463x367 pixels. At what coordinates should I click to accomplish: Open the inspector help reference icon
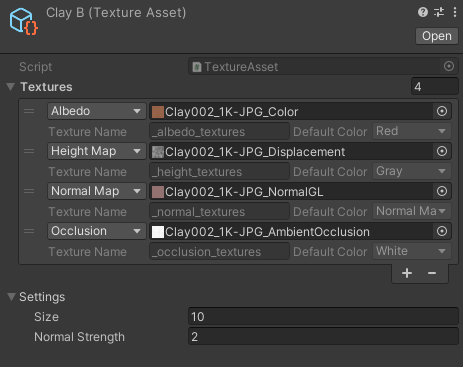423,12
